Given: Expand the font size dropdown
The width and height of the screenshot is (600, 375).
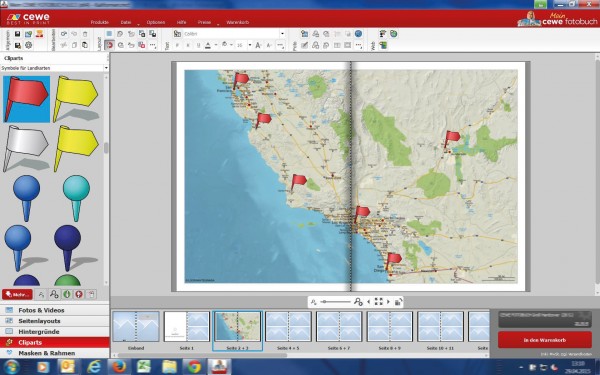Looking at the screenshot, I should tap(250, 45).
